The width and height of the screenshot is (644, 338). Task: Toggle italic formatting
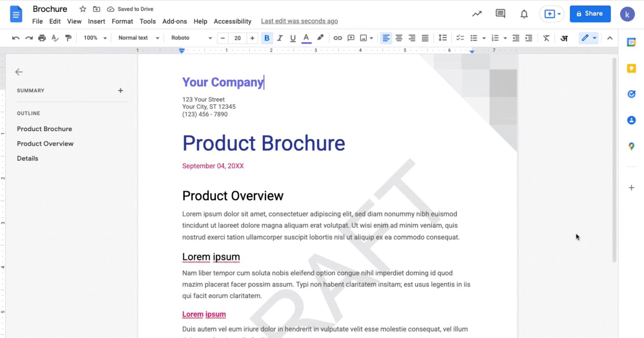point(280,38)
